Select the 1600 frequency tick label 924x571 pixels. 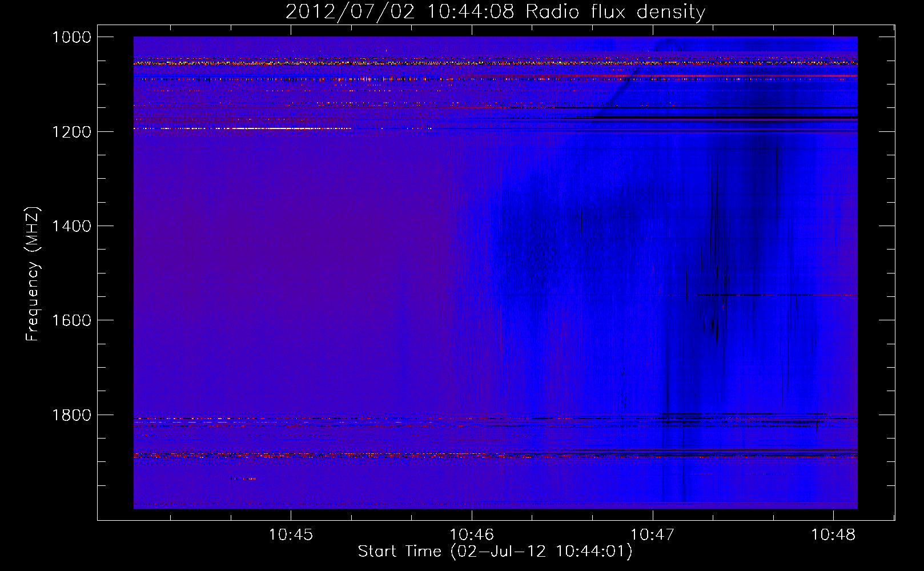point(71,320)
